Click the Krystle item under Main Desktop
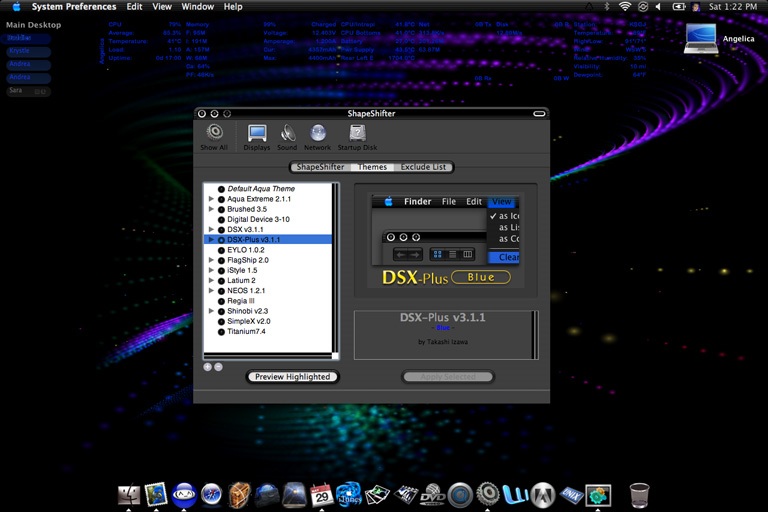This screenshot has height=512, width=768. [29, 51]
